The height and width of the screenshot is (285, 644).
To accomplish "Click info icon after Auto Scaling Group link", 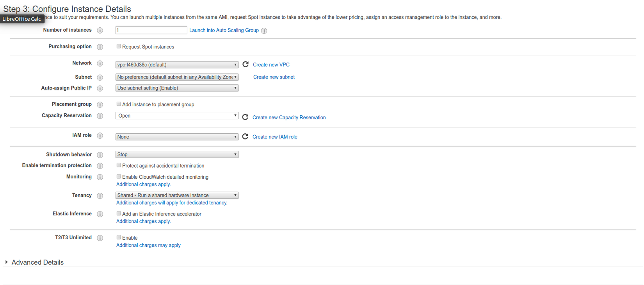I will click(x=264, y=30).
